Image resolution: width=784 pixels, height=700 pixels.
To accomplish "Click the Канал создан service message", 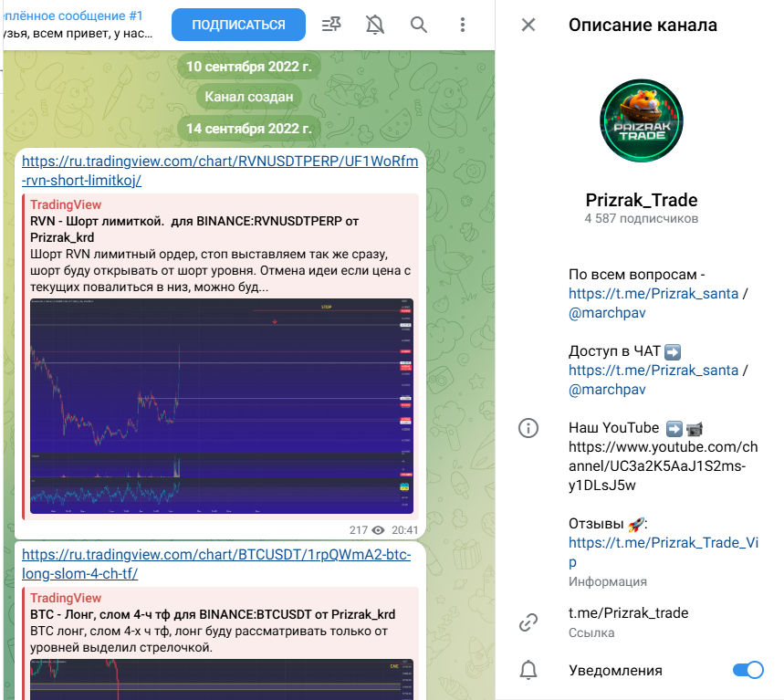I will tap(249, 97).
